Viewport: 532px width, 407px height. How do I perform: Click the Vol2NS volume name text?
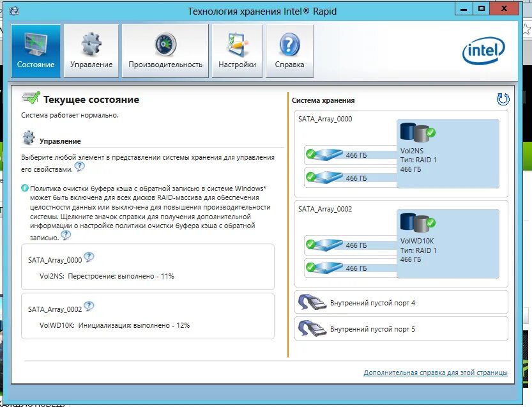(x=411, y=151)
